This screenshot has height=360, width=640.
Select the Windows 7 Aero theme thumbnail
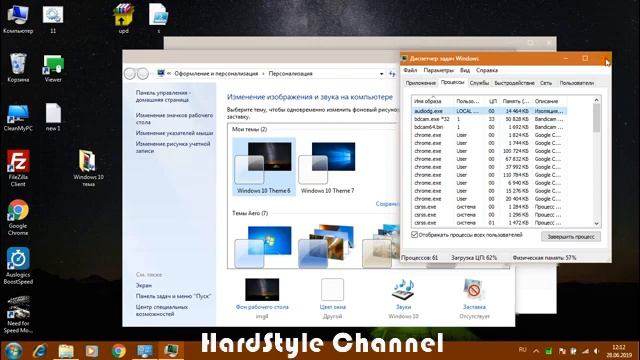coord(264,246)
